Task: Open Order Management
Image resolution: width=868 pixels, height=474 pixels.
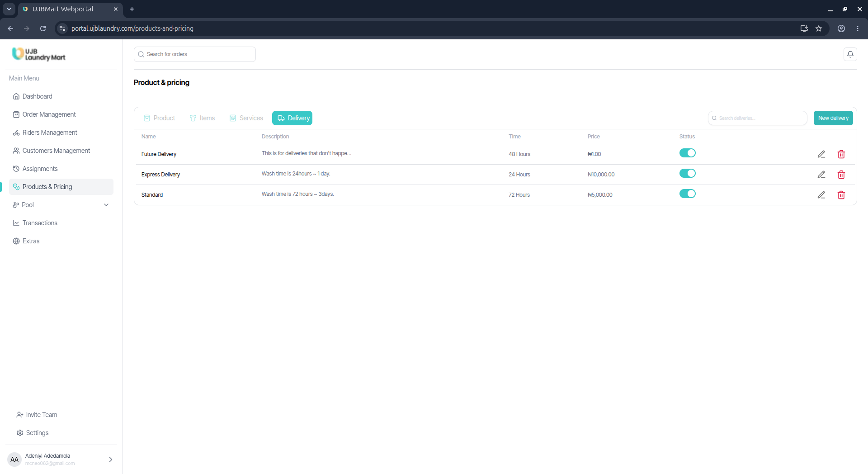Action: (61, 114)
